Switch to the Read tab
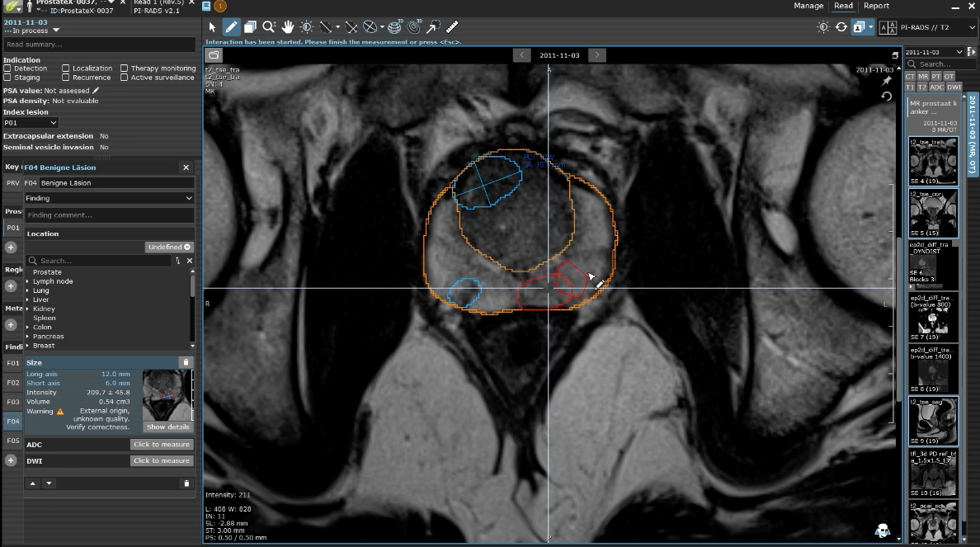Viewport: 980px width, 547px height. pos(843,6)
